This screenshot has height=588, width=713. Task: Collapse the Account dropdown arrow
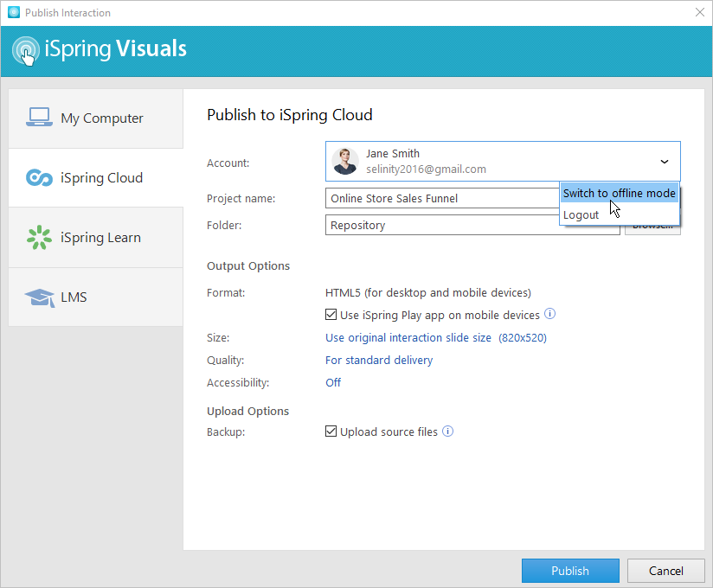click(665, 162)
